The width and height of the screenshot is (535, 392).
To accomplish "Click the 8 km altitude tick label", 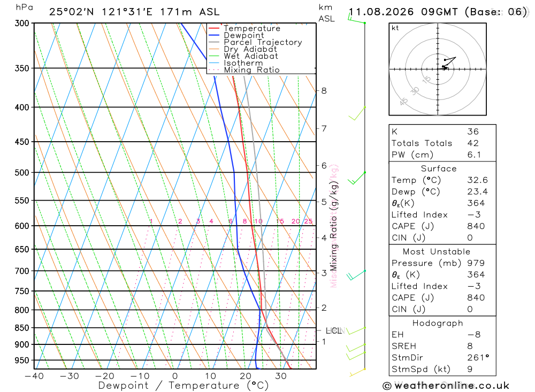I will 324,91.
